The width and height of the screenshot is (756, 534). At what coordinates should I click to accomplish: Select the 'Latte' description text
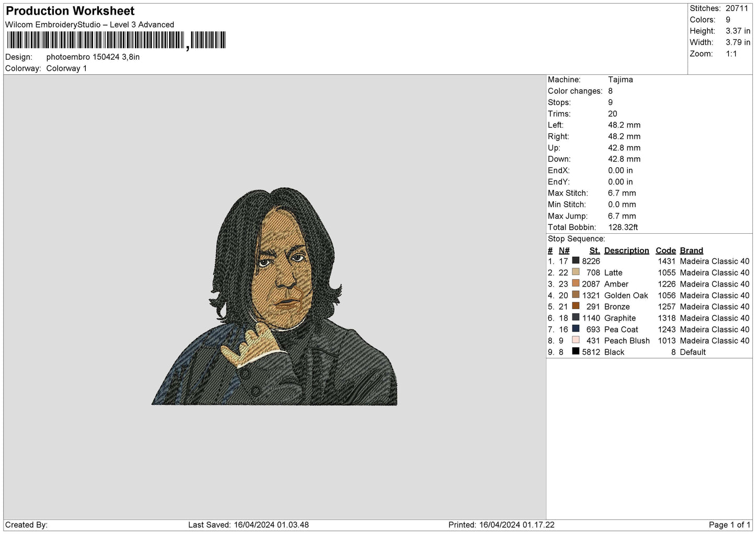click(613, 272)
